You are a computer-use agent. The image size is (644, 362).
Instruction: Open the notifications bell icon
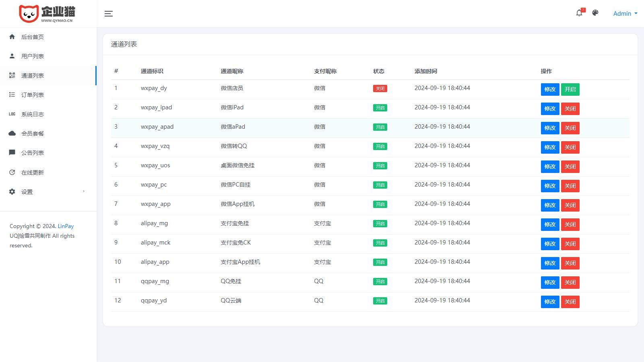[579, 13]
